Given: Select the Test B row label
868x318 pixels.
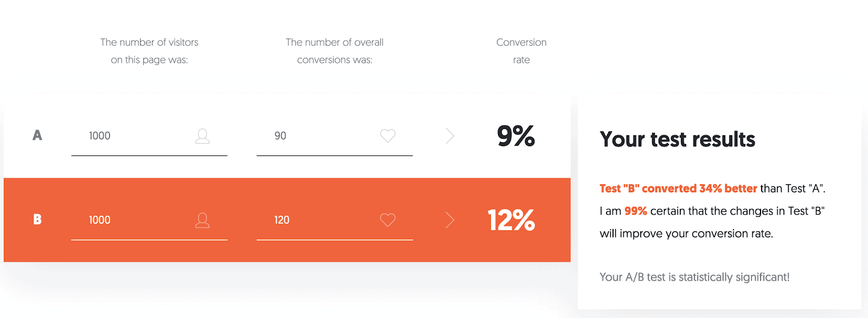Looking at the screenshot, I should pyautogui.click(x=37, y=220).
